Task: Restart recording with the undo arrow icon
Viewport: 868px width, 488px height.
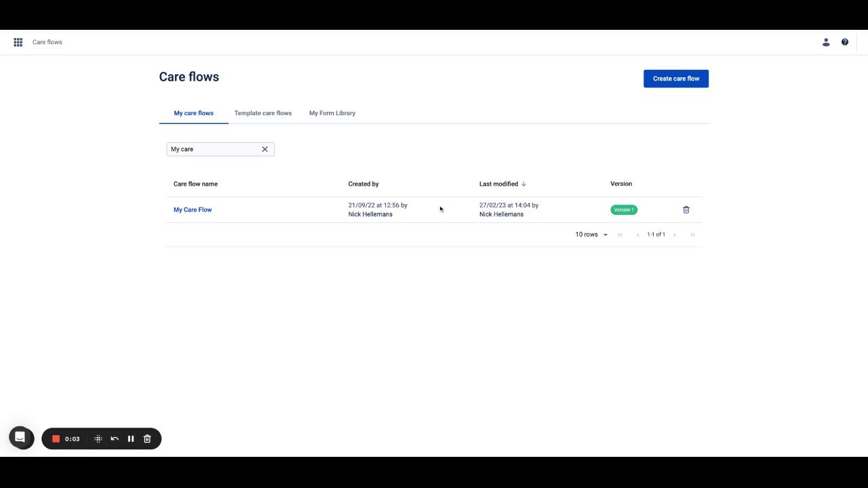Action: (115, 439)
